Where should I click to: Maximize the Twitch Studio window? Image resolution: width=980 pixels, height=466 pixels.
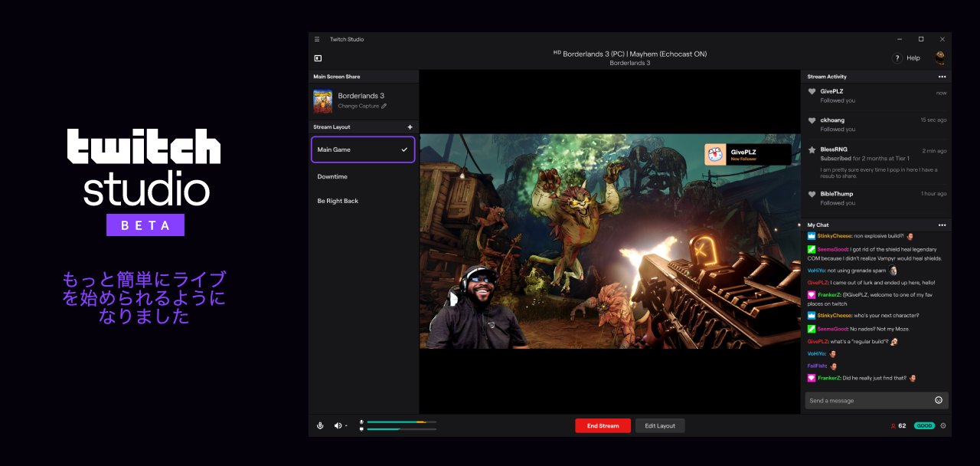(x=921, y=39)
